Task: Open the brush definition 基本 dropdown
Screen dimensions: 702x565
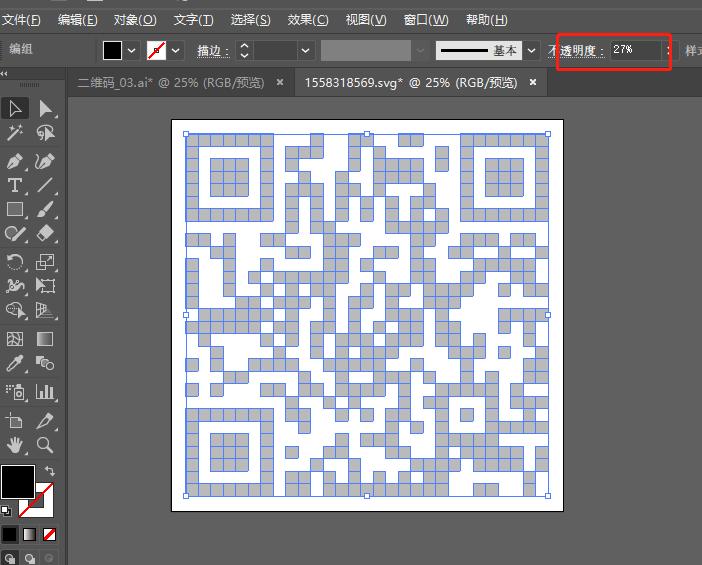Action: point(531,51)
